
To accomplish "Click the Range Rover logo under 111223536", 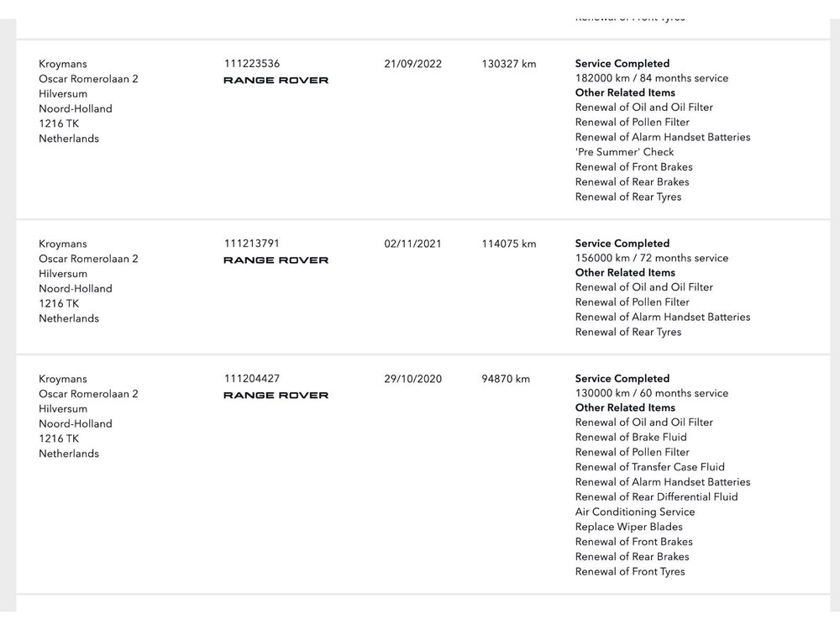I will (276, 81).
